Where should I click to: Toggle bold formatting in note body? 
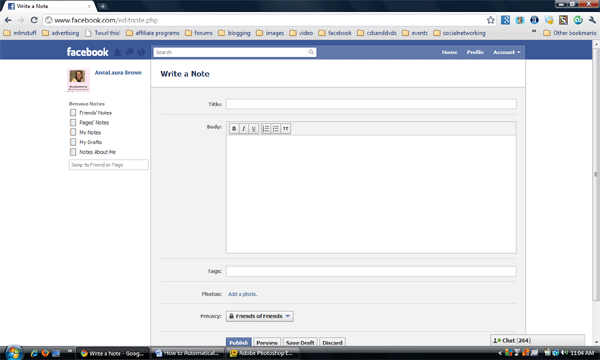234,129
